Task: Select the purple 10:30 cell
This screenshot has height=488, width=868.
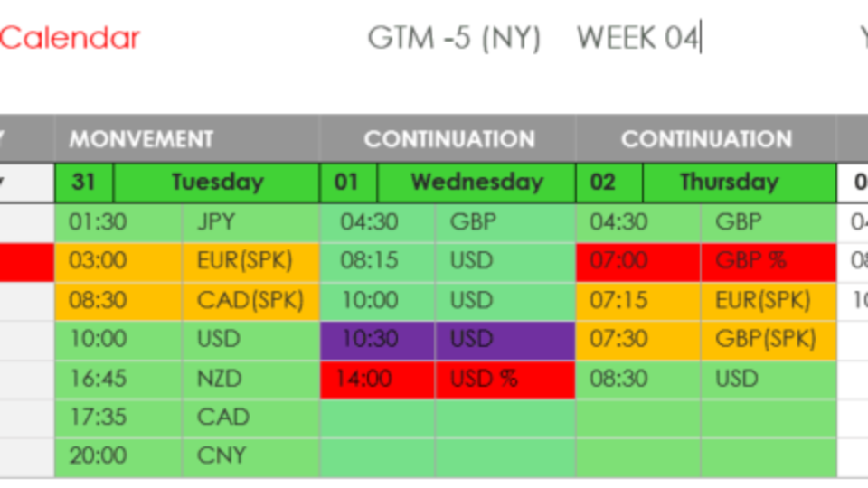Action: pos(378,340)
